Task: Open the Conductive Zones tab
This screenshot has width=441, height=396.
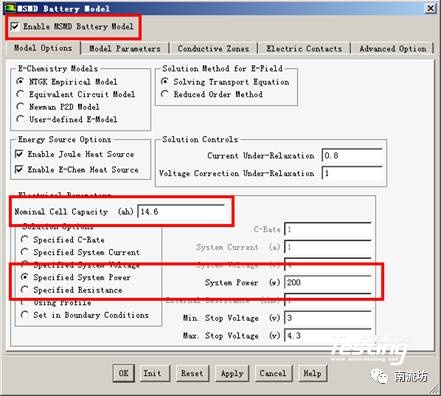Action: (x=213, y=49)
